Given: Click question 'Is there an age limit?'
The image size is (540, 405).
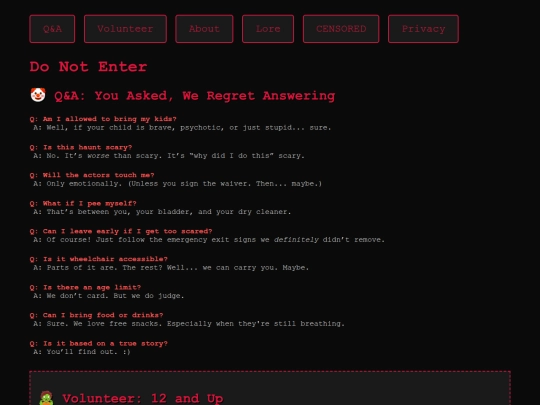Looking at the screenshot, I should [85, 288].
